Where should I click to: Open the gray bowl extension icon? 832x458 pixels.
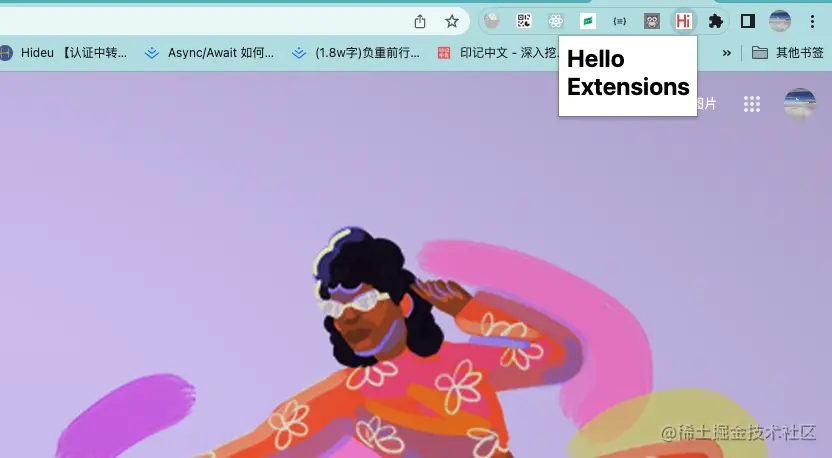492,21
